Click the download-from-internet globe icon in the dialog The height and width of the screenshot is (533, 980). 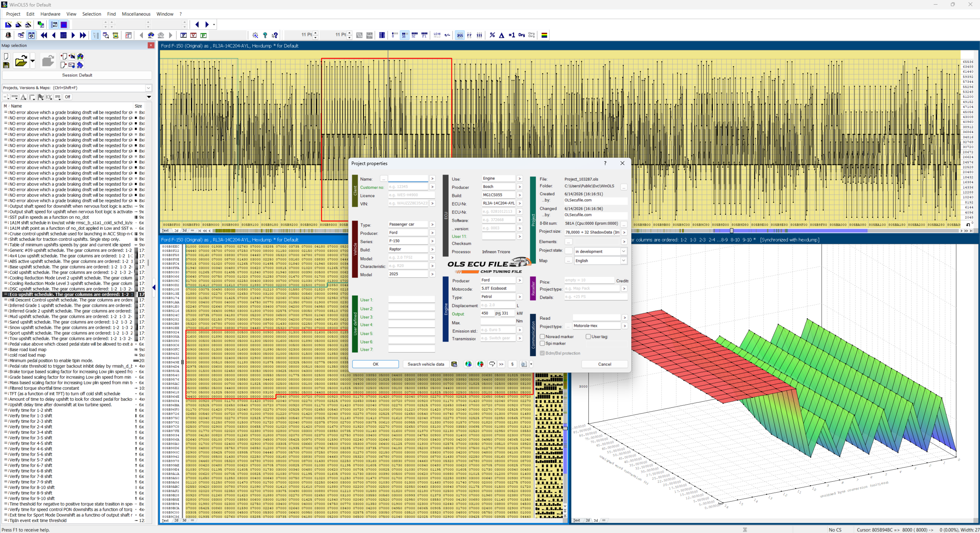(x=468, y=364)
